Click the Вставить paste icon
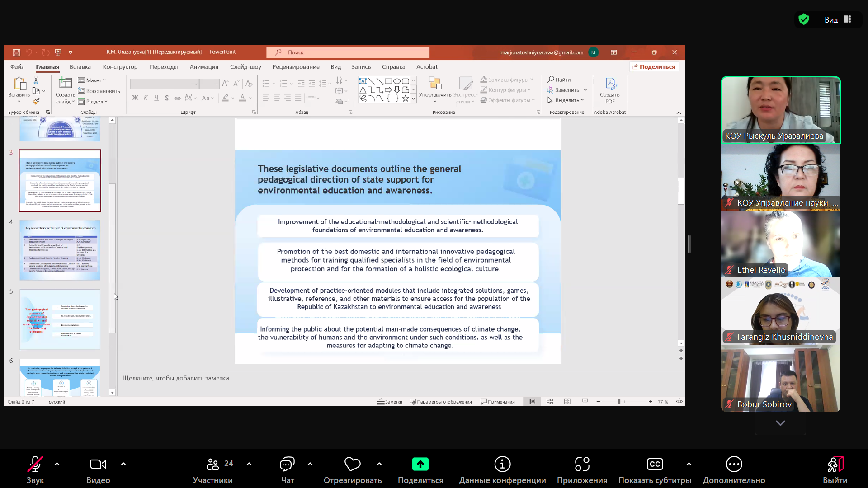The image size is (868, 488). click(19, 84)
